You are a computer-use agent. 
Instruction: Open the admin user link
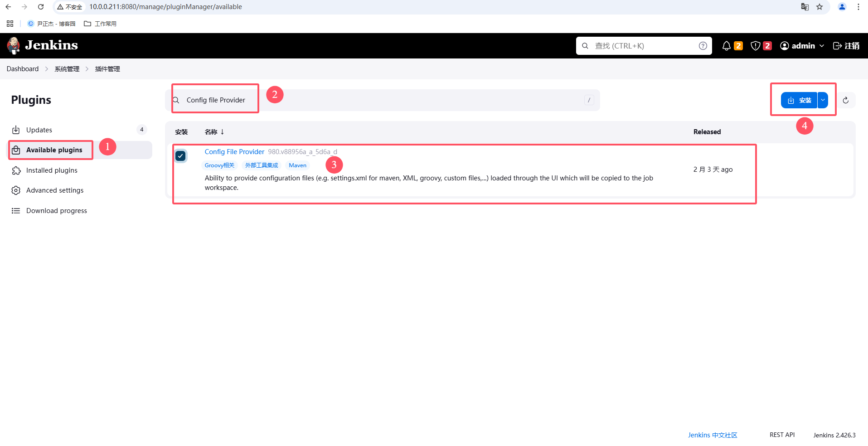[x=798, y=46]
